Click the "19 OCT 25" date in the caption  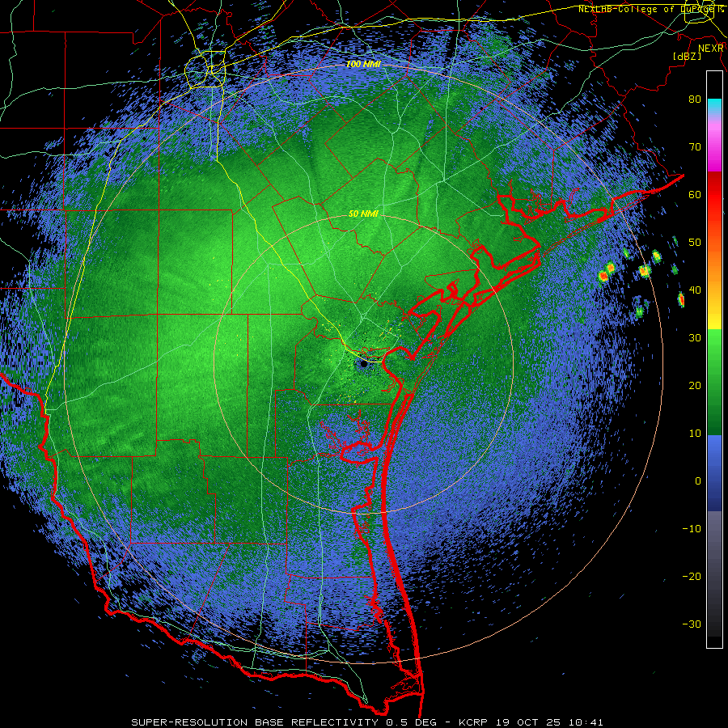point(527,722)
